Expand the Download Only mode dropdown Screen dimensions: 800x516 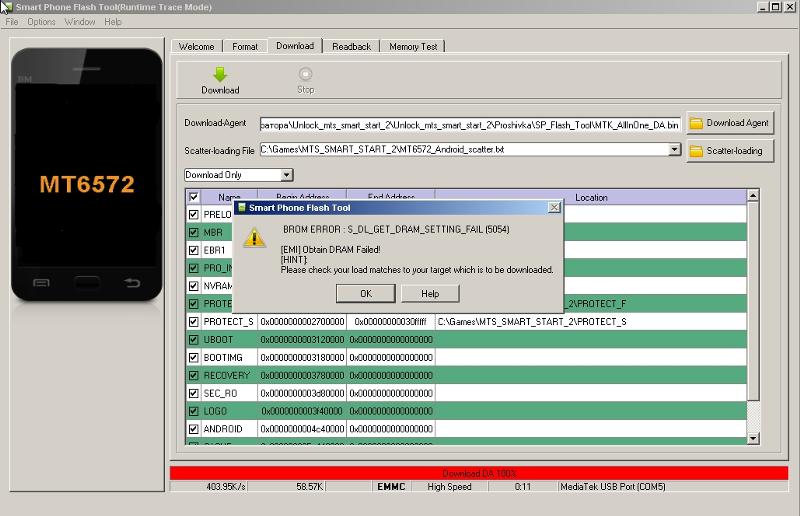[x=287, y=175]
